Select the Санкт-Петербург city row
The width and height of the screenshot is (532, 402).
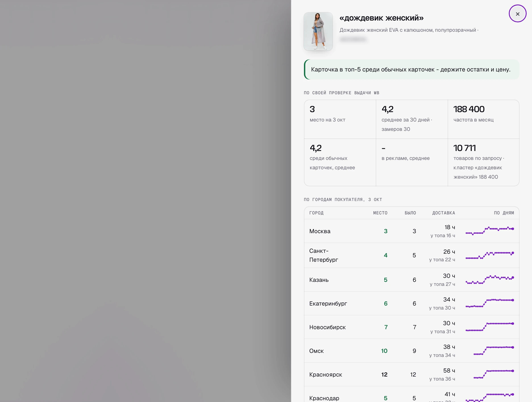[x=411, y=255]
